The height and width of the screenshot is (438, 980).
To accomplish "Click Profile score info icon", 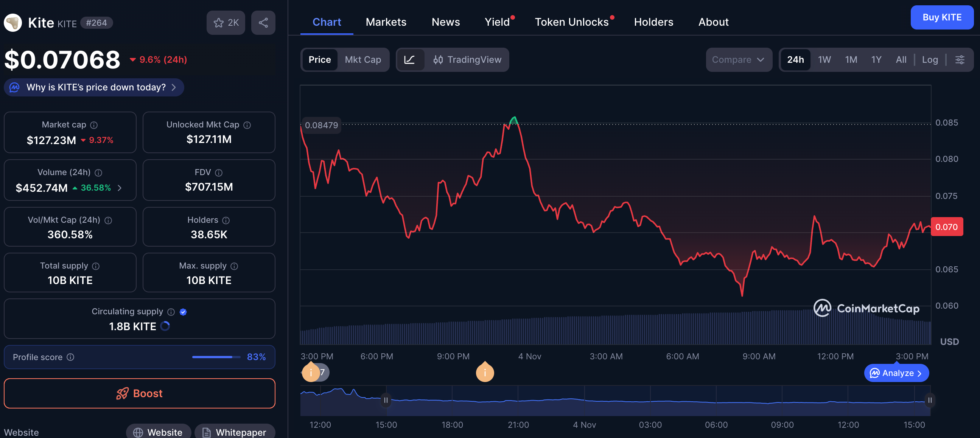I will pyautogui.click(x=70, y=357).
